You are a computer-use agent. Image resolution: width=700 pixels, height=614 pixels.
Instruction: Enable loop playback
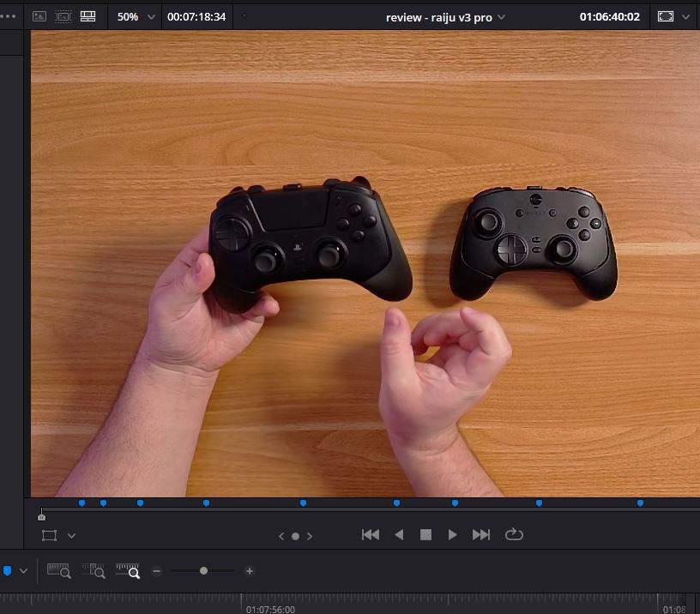point(513,533)
